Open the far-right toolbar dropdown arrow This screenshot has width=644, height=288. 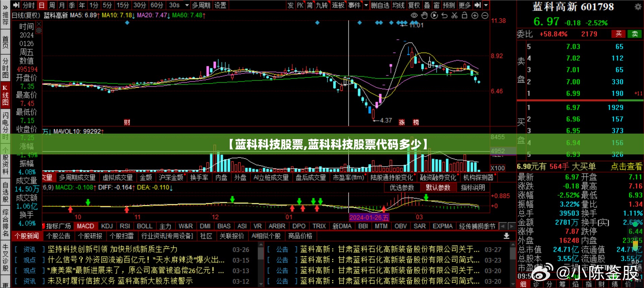[486, 5]
